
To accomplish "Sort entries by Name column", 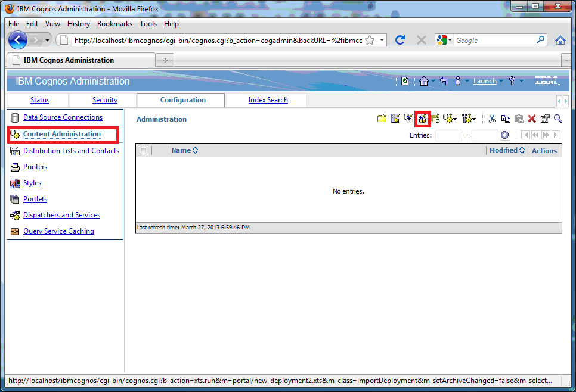I will [185, 150].
